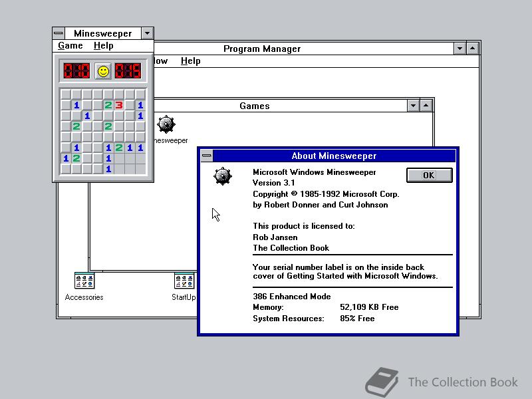Click the "52,109 KB Free" memory value
The image size is (532, 399).
click(369, 307)
